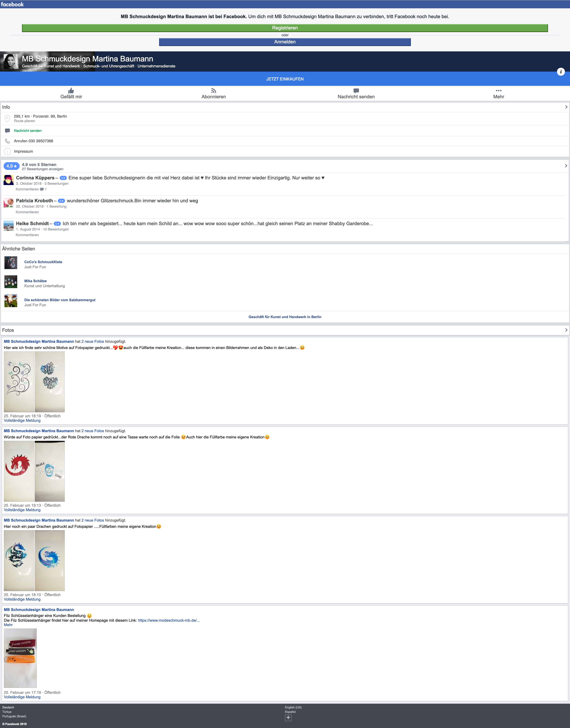Image resolution: width=570 pixels, height=728 pixels.
Task: Click Mehr in the keychain post
Action: point(8,625)
